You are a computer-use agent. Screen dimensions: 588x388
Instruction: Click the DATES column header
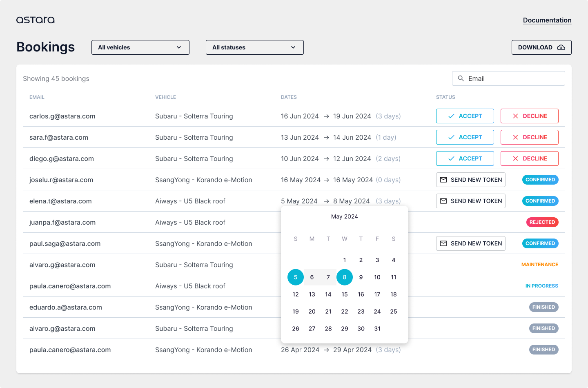pos(289,97)
